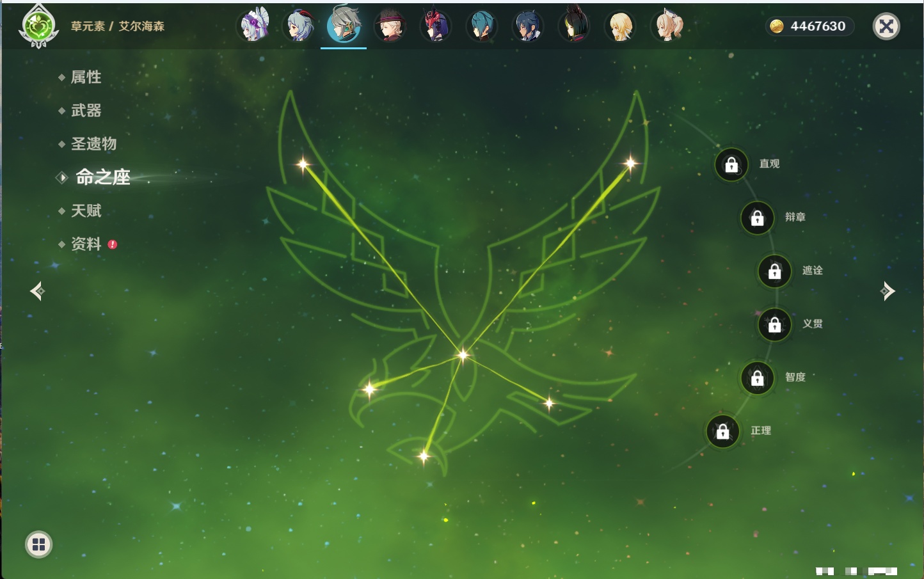Go to next character with right arrow
The image size is (924, 579).
[x=888, y=291]
